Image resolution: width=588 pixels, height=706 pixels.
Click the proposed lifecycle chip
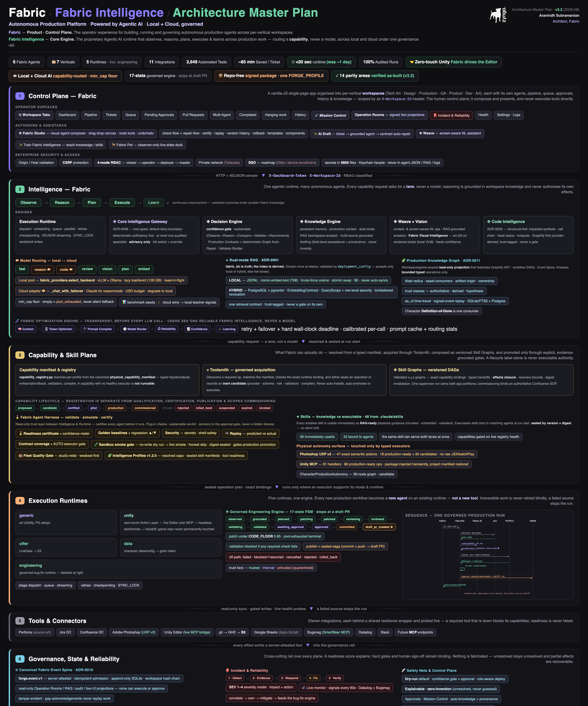[x=25, y=408]
